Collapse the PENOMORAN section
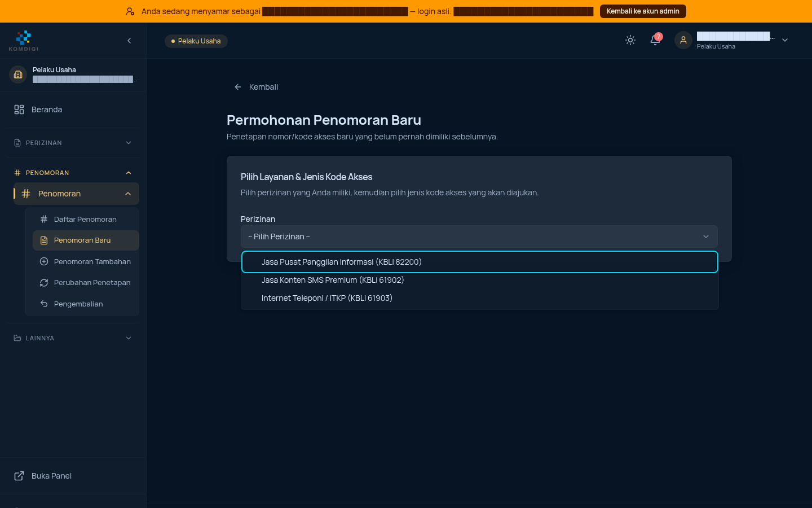The width and height of the screenshot is (812, 508). 73,173
